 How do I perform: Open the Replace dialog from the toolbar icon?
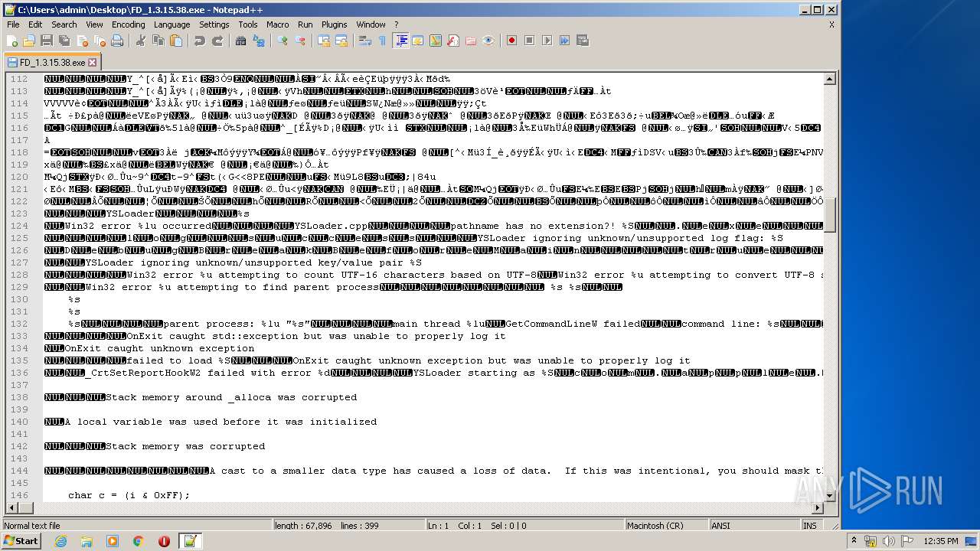pyautogui.click(x=259, y=41)
